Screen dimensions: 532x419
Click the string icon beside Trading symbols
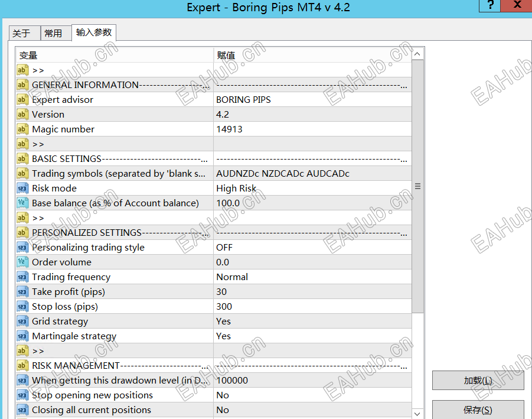22,174
